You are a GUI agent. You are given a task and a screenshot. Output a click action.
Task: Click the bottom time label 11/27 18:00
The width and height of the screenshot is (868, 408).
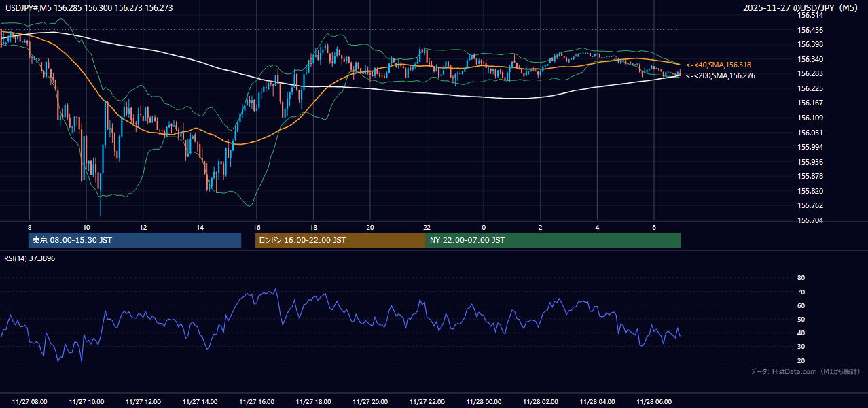pyautogui.click(x=313, y=402)
